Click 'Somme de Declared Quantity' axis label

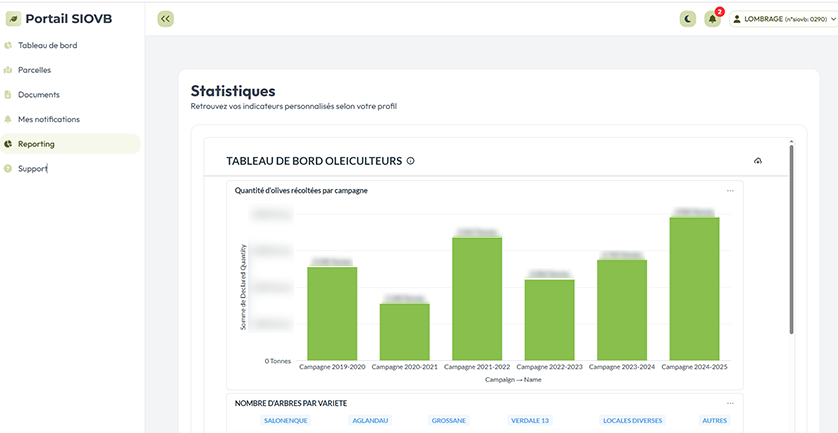coord(243,287)
